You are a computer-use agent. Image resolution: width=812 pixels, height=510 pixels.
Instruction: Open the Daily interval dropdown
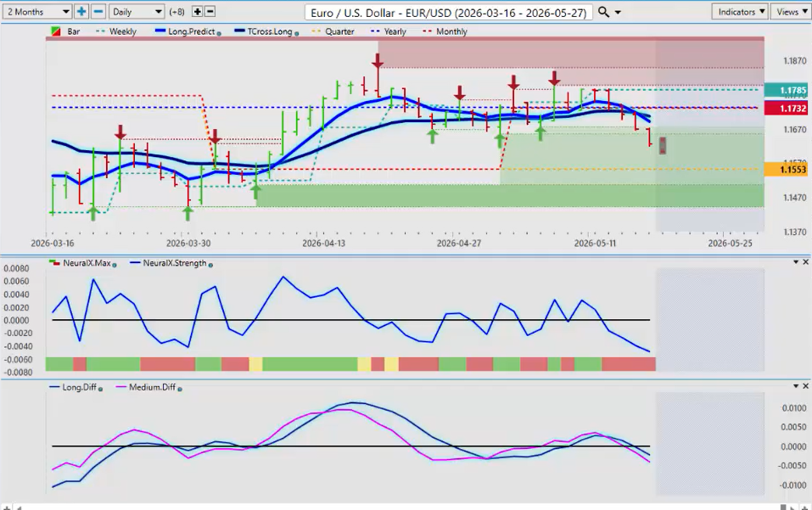tap(137, 11)
